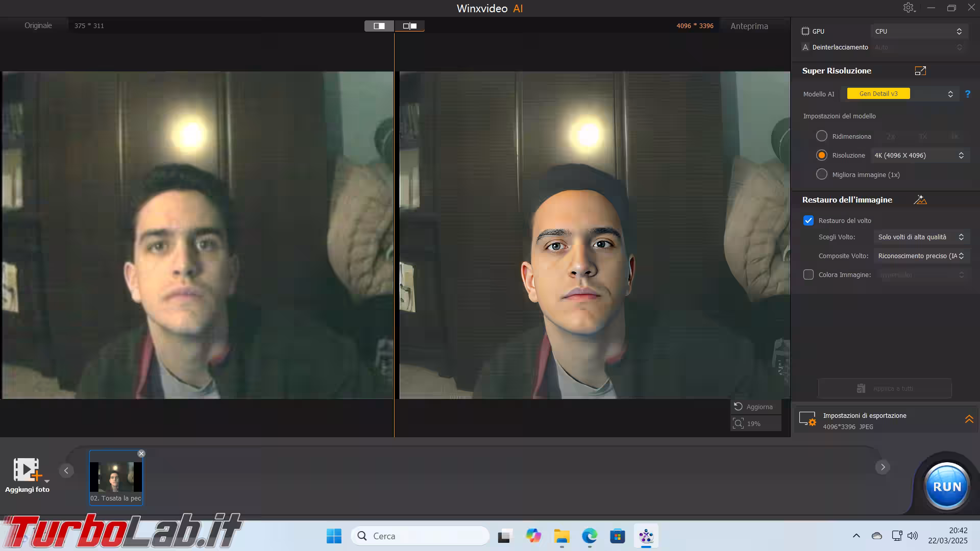Image resolution: width=980 pixels, height=551 pixels.
Task: Select Migliora immagine (1x) option
Action: click(x=821, y=174)
